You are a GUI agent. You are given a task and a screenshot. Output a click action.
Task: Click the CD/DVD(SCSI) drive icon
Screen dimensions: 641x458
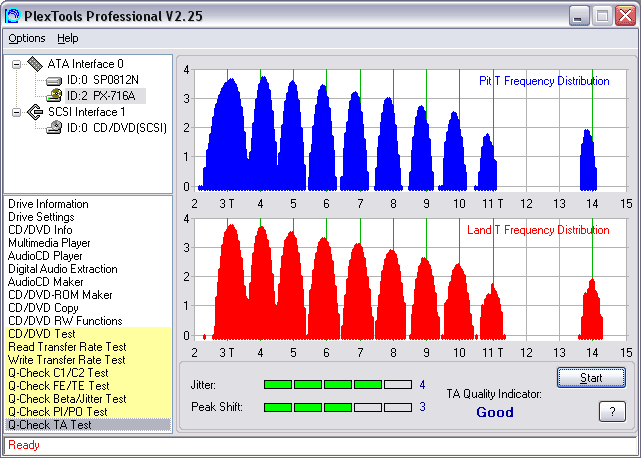(x=54, y=128)
